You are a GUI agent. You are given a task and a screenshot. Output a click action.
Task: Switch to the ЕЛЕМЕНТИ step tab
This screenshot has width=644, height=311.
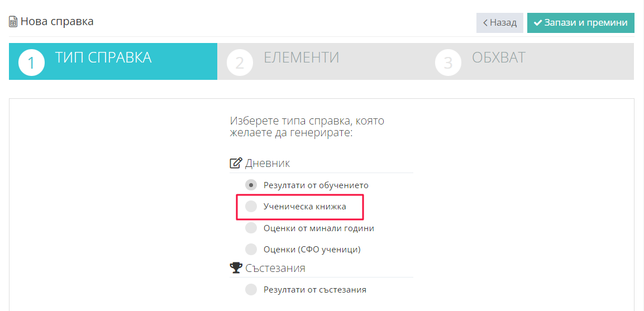tap(322, 61)
